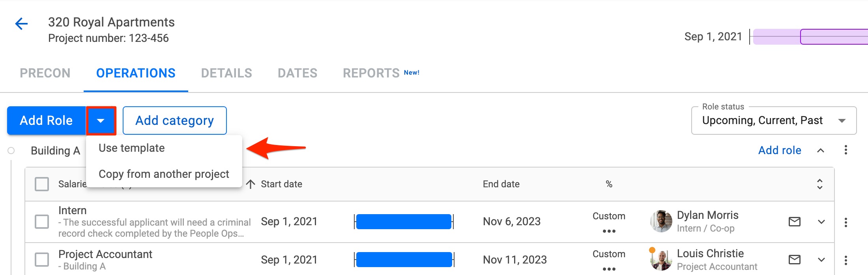Check the Project Accountant role checkbox
Viewport: 868px width, 275px height.
click(x=42, y=260)
